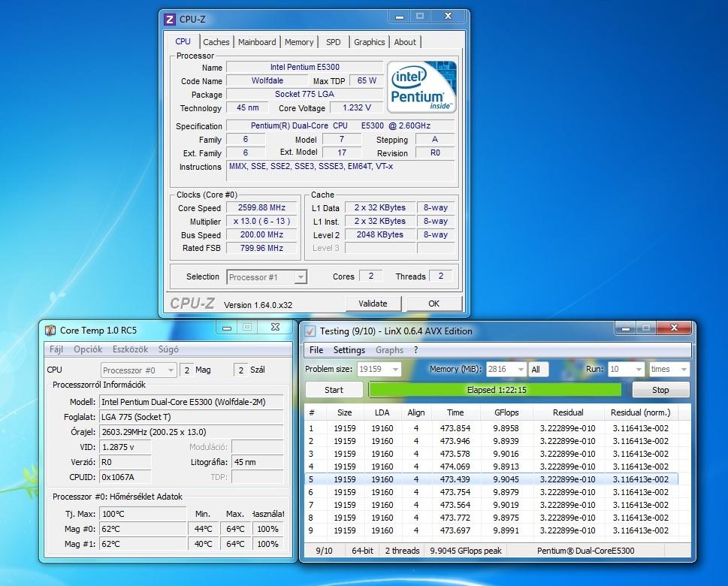728x586 pixels.
Task: Open the Fájl menu in Core Temp
Action: [x=56, y=349]
